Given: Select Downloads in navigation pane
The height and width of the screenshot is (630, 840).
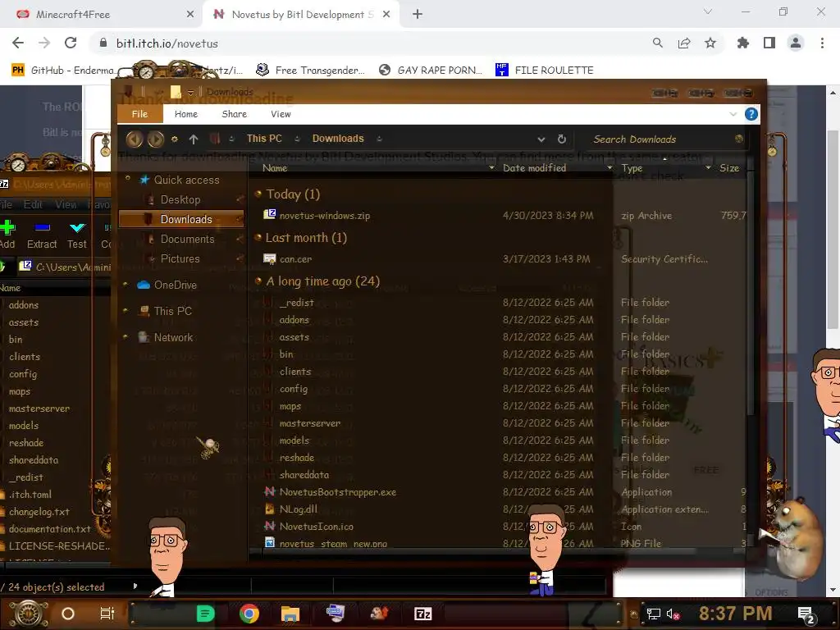Looking at the screenshot, I should (181, 219).
